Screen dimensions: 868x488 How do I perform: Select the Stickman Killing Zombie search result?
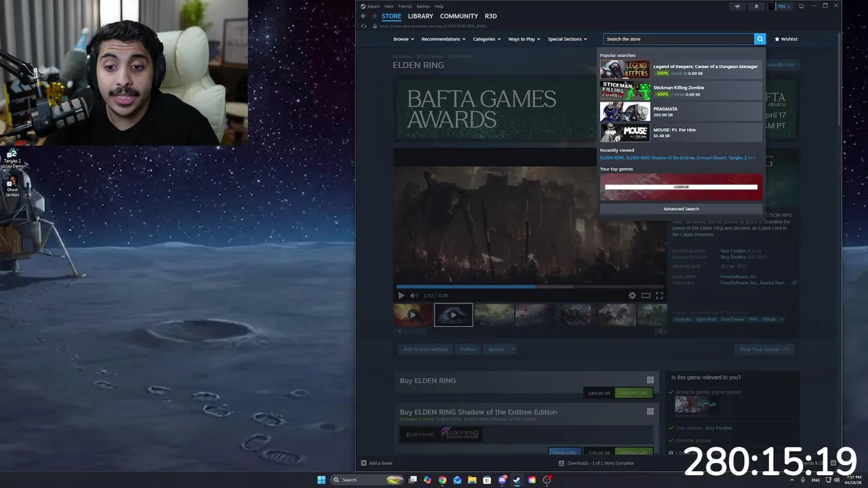681,91
